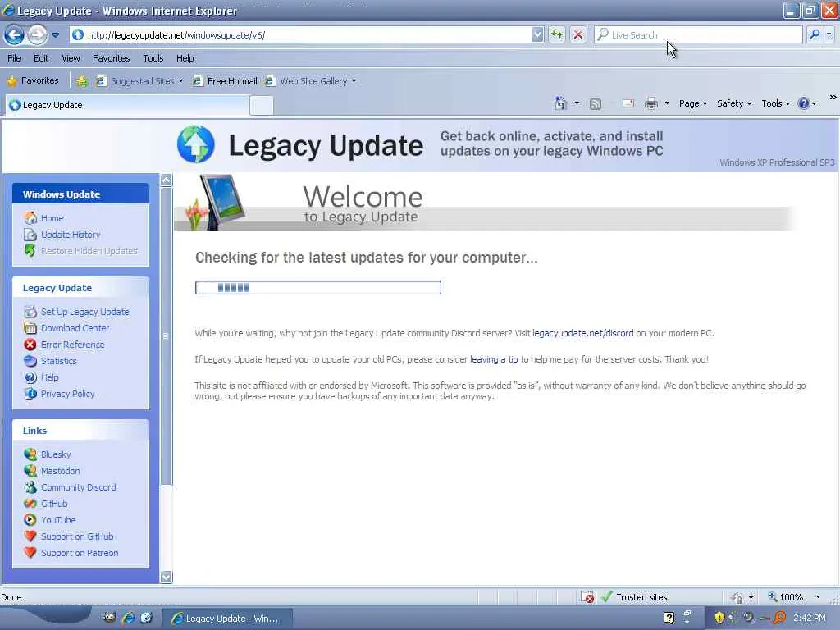Click the Legacy Update globe logo
The height and width of the screenshot is (630, 840).
195,144
